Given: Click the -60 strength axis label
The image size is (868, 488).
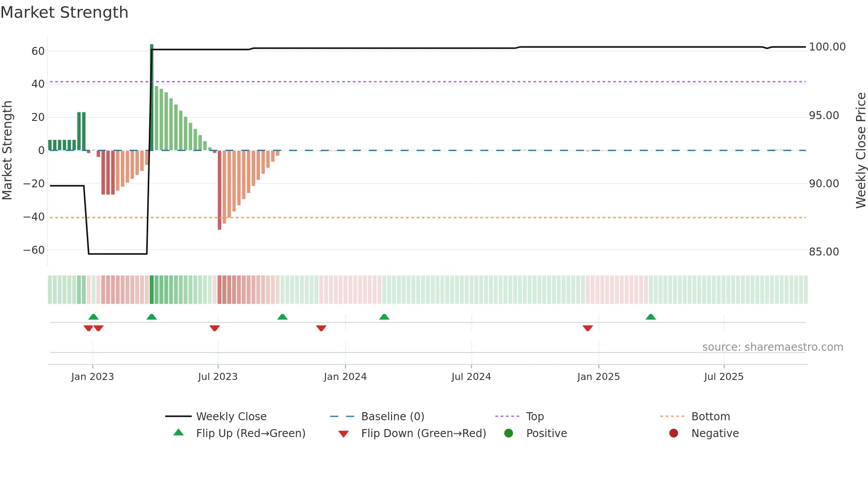Looking at the screenshot, I should click(34, 250).
